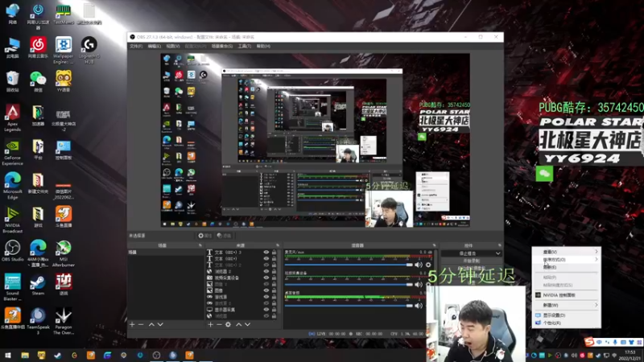Screen dimensions: 644x362
Task: Toggle the lock on 视频采集设备 source
Action: (x=274, y=278)
